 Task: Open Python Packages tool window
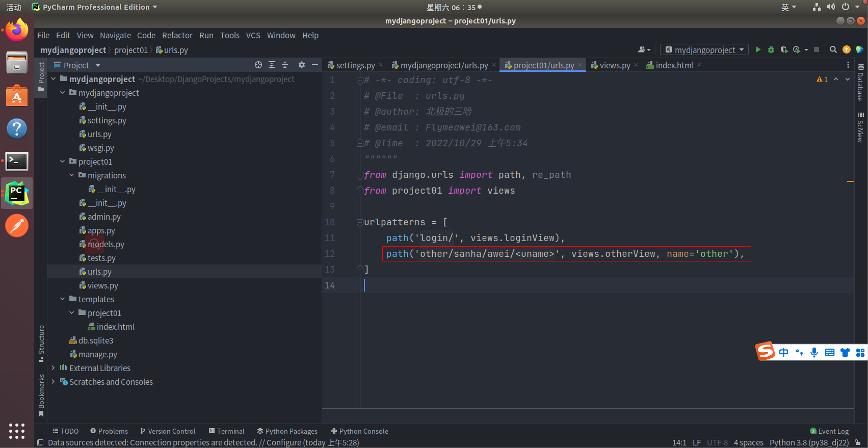point(287,431)
